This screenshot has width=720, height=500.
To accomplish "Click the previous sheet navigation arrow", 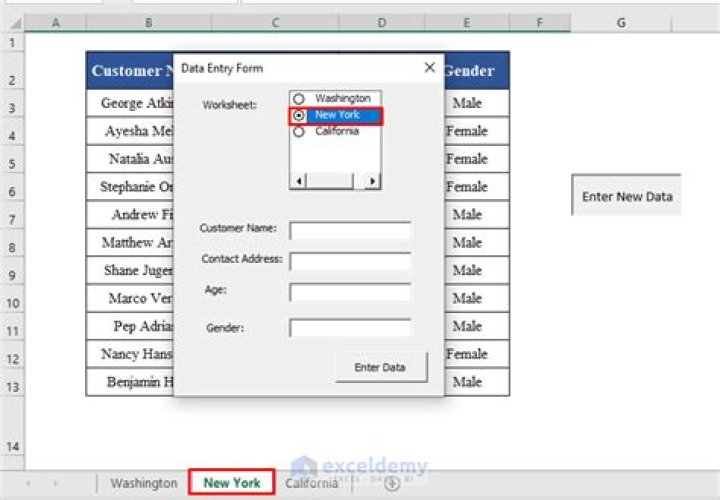I will [28, 483].
